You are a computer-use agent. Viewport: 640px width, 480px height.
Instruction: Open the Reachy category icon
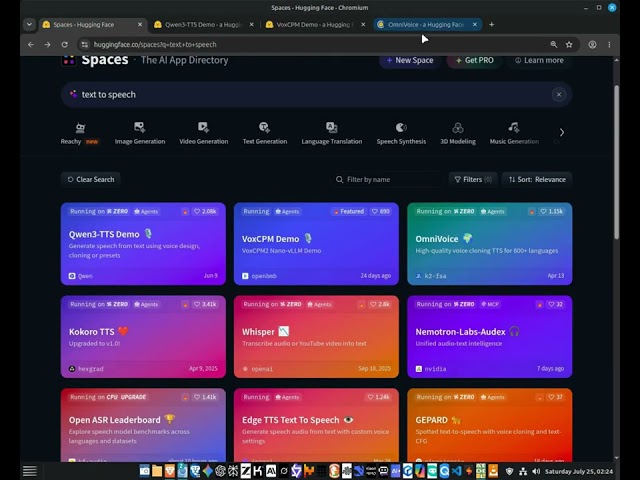80,128
